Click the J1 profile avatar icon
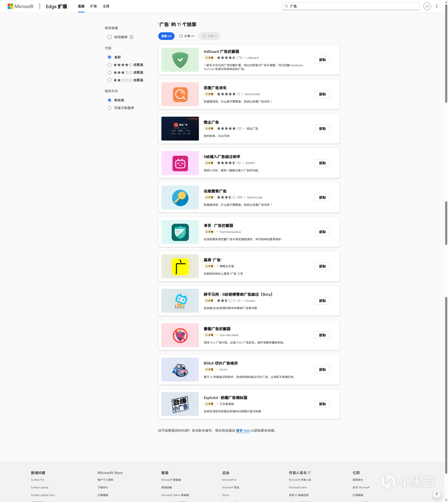Screen dimensions: 448x502 (427, 6)
